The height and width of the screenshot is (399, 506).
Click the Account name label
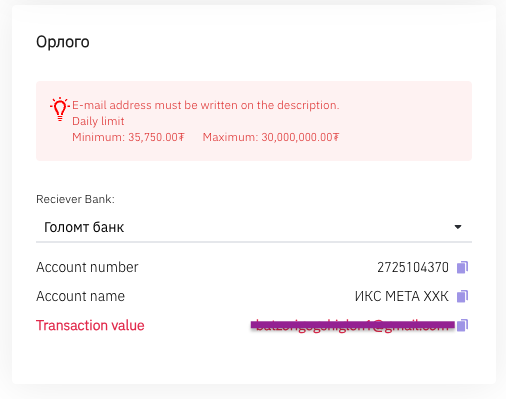click(x=80, y=296)
